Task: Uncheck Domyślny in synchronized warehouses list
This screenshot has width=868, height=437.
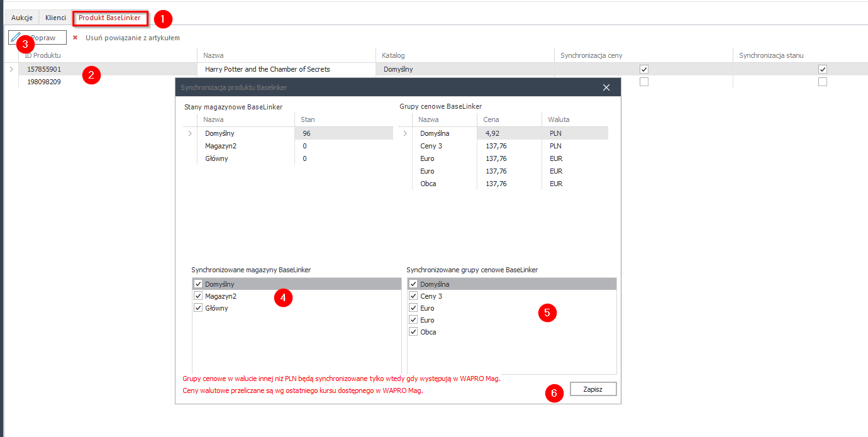Action: pyautogui.click(x=198, y=284)
